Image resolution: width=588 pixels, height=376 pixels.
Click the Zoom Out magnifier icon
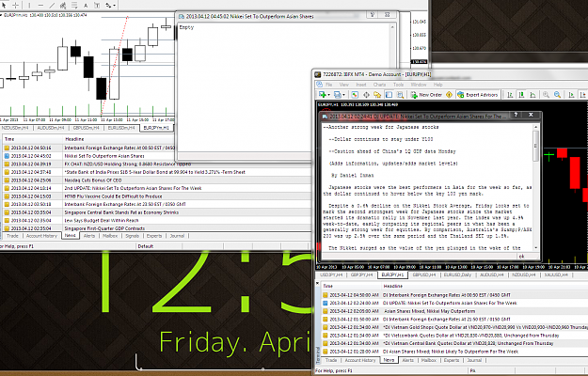click(x=558, y=95)
